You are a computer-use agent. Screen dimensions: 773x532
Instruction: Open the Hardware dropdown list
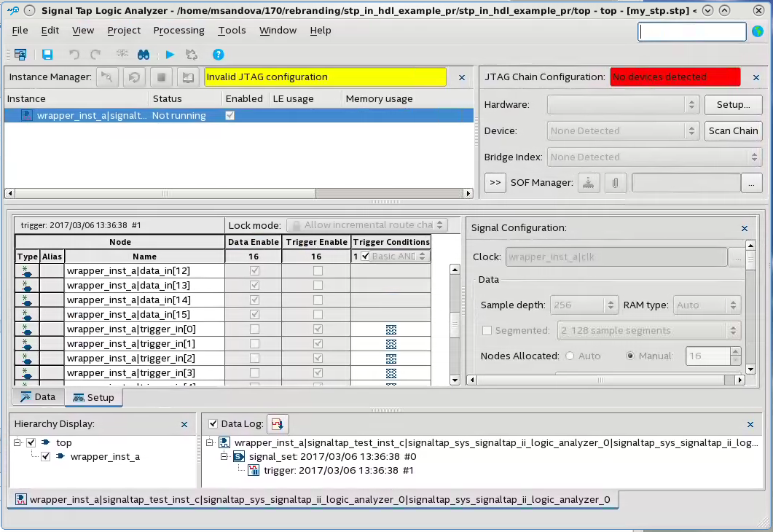[623, 105]
